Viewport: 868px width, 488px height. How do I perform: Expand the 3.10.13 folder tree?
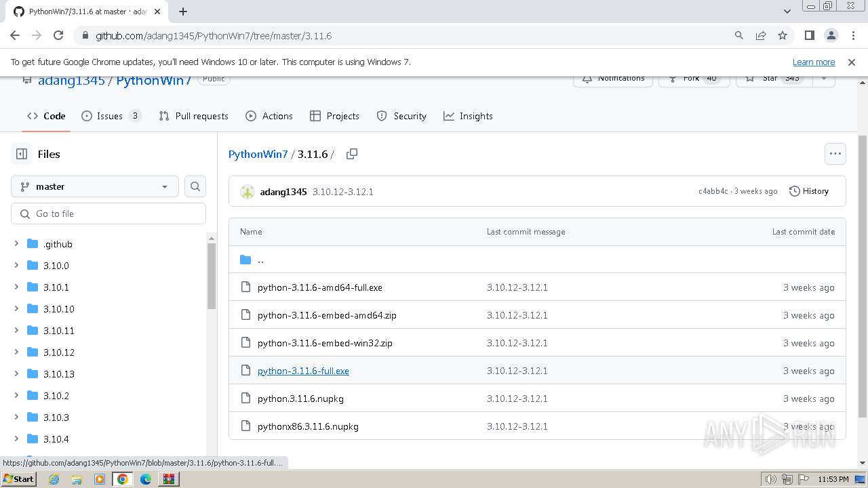click(x=16, y=373)
